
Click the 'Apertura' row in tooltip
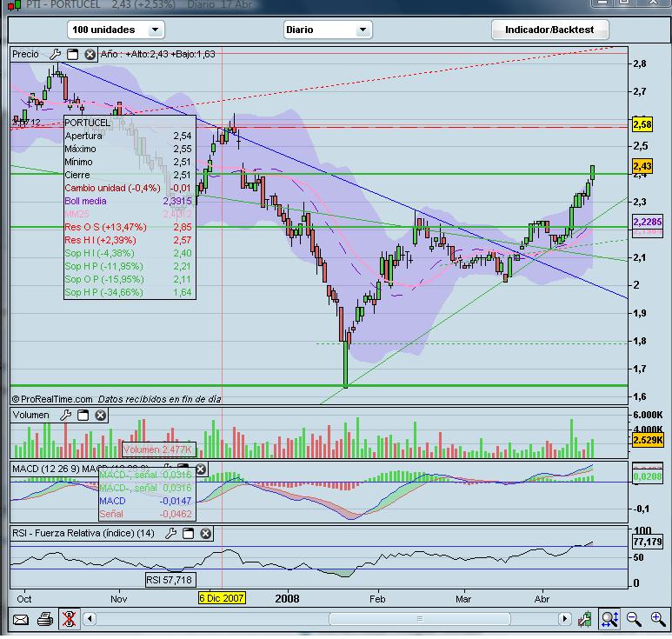click(129, 136)
